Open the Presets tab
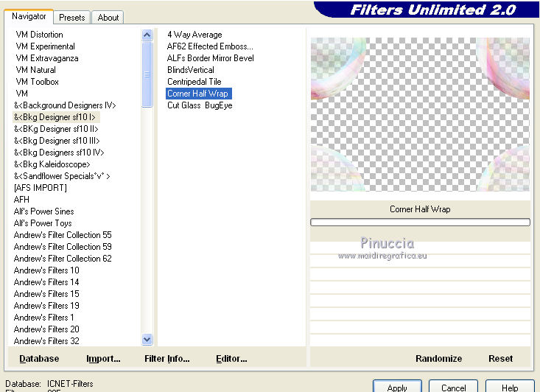Image resolution: width=540 pixels, height=392 pixels. click(x=72, y=17)
